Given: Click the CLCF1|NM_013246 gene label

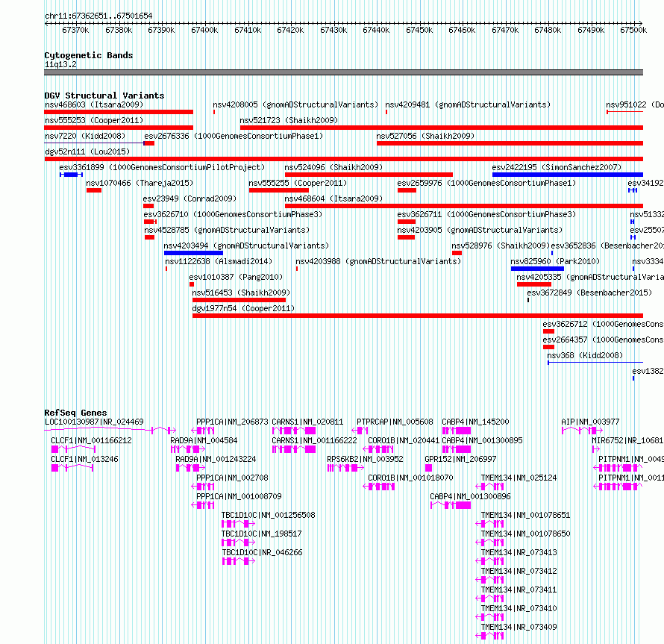Looking at the screenshot, I should click(x=85, y=459).
